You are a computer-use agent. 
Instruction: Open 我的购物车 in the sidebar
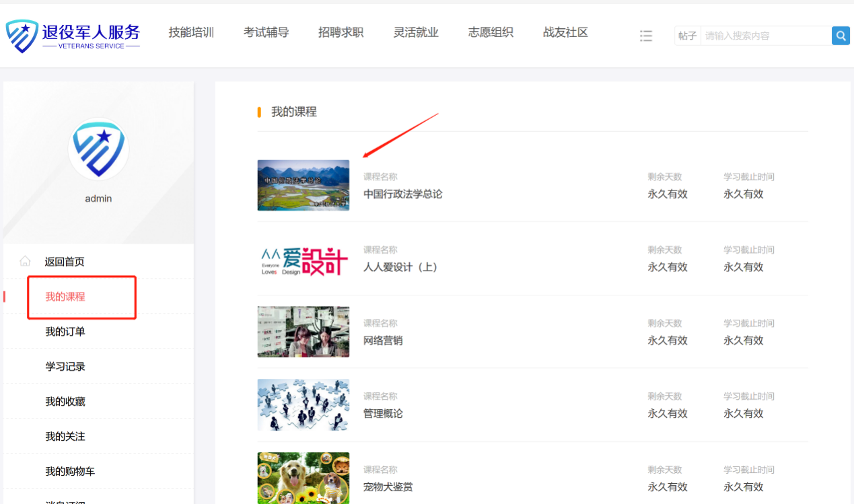70,472
